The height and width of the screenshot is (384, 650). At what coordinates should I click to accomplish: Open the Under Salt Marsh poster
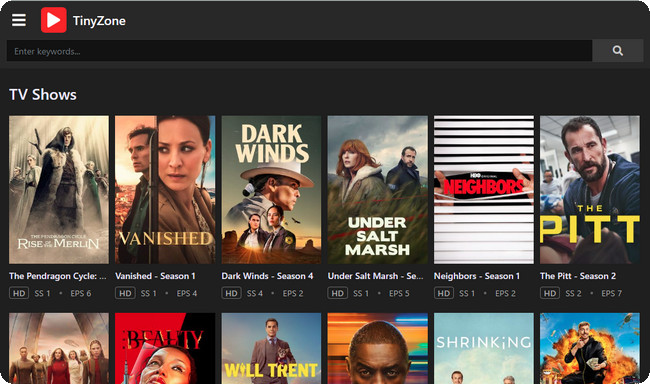(378, 190)
